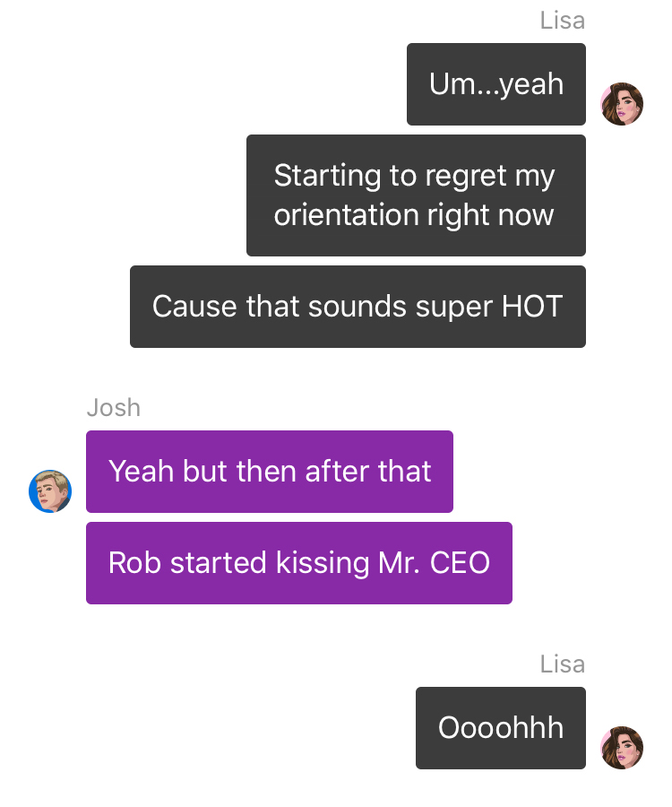Select the "Oooohhh" message bubble
Screen dimensions: 672x807
click(x=501, y=728)
